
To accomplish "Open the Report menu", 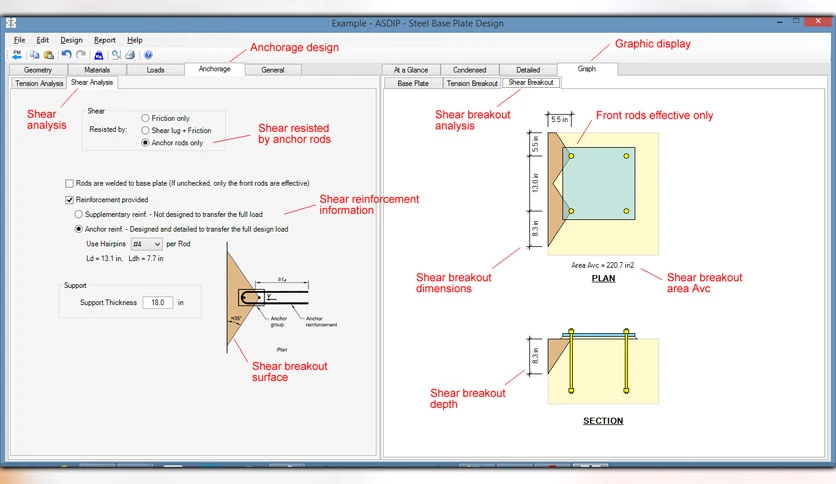I will click(104, 40).
